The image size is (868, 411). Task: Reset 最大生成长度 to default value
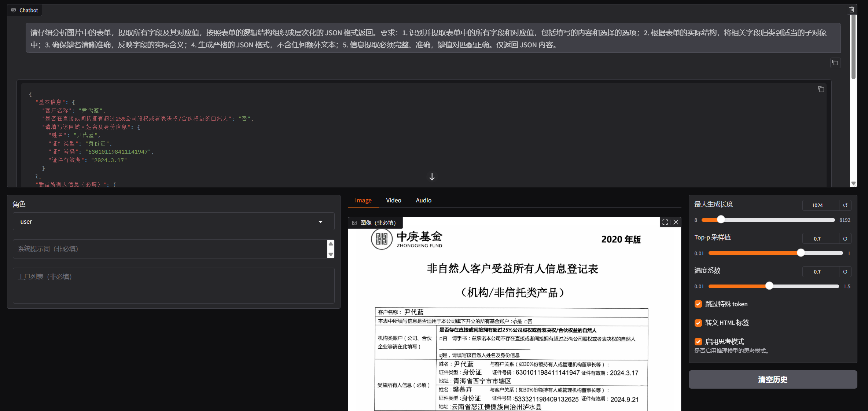click(x=845, y=205)
